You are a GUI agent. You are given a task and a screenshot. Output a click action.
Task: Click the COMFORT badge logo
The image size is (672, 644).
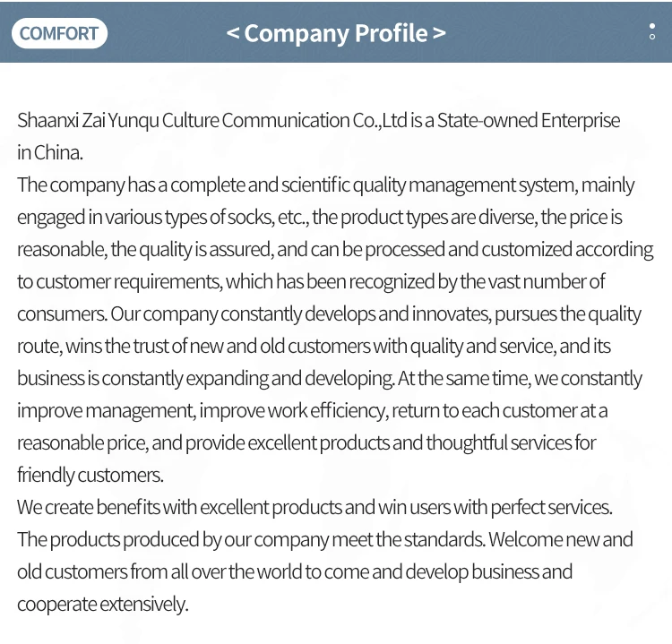point(59,34)
